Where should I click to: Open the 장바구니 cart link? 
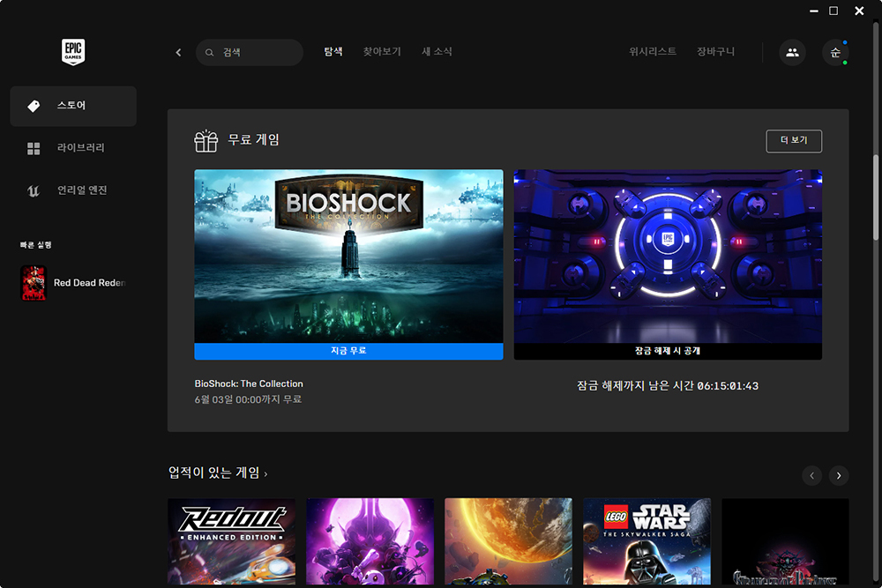715,52
